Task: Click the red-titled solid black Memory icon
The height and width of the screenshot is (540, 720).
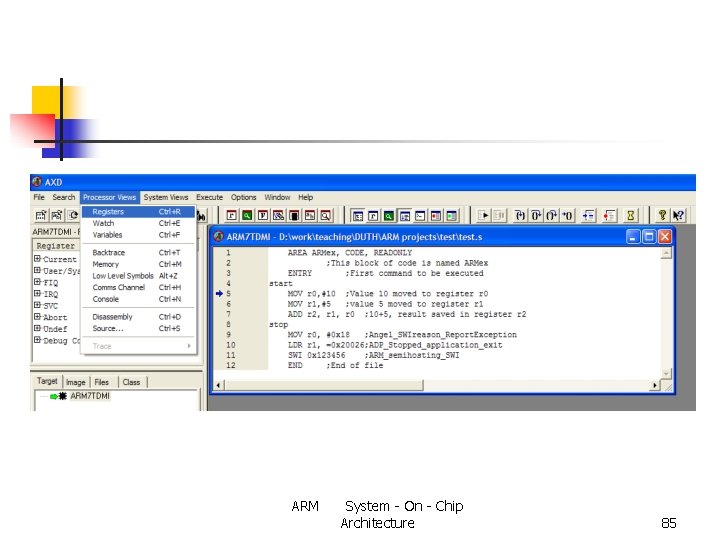Action: (x=294, y=215)
